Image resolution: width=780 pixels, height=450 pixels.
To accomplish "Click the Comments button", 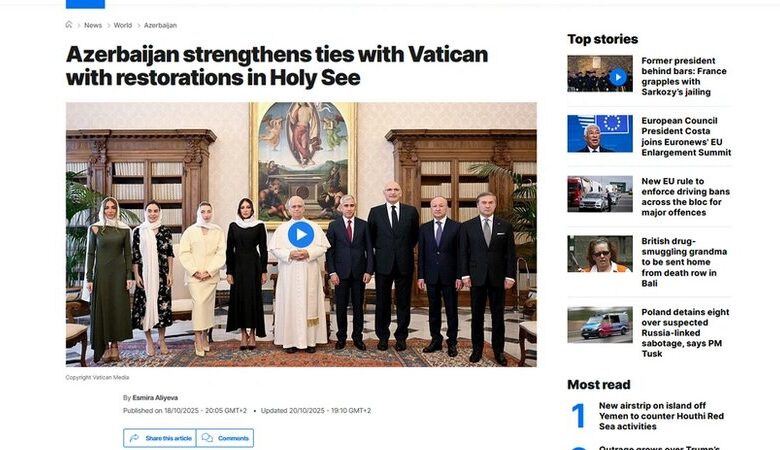I will point(225,438).
